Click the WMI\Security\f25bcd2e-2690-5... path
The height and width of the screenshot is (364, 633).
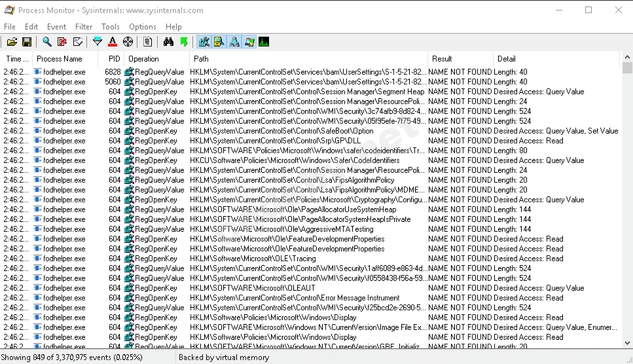click(308, 308)
